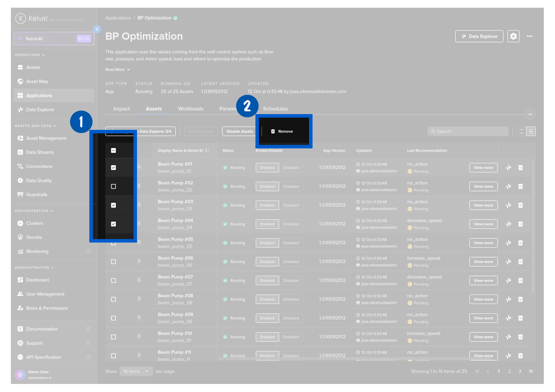Switch to the Workloads tab
The width and height of the screenshot is (555, 392).
[x=190, y=109]
